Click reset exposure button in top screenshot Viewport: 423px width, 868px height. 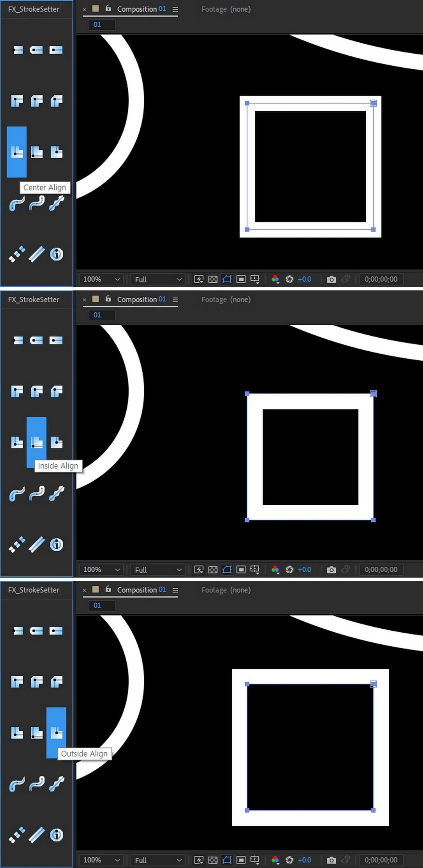click(x=289, y=279)
